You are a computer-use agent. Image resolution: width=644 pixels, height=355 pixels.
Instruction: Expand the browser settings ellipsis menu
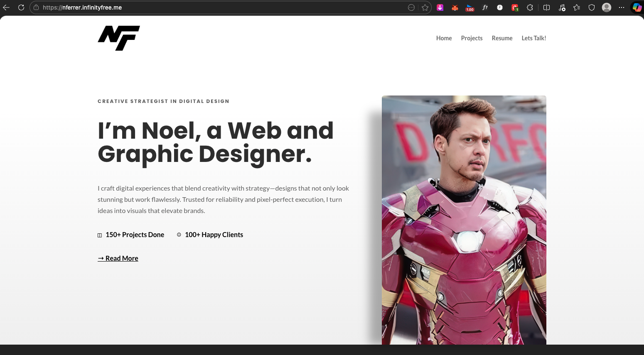(x=622, y=7)
